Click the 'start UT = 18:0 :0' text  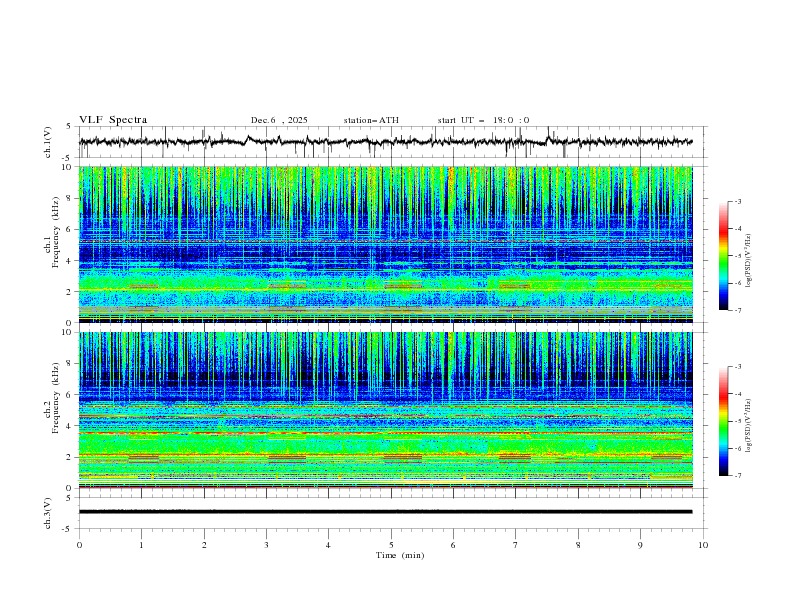[483, 120]
